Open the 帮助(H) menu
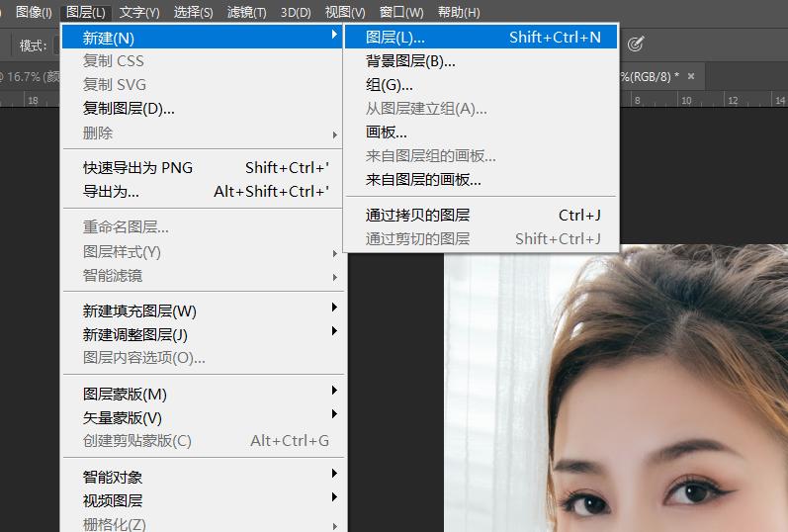 coord(459,12)
